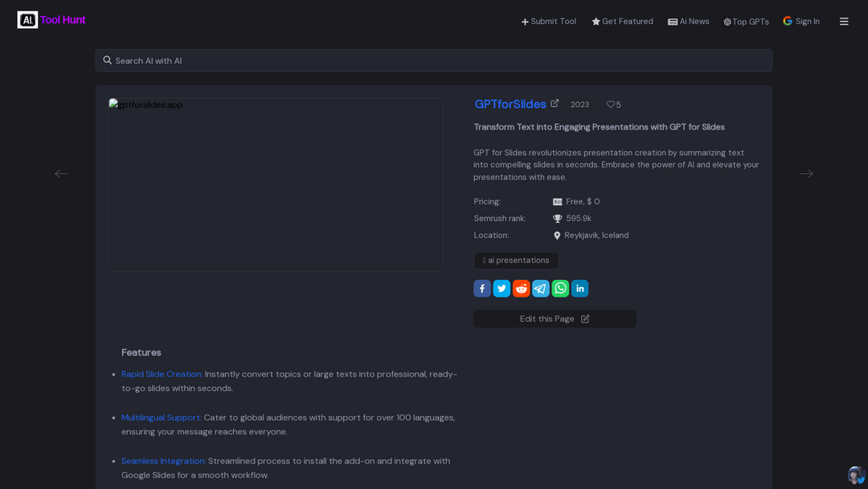Click the 595.9k Semrush rank value
Viewport: 868px width, 489px height.
579,219
